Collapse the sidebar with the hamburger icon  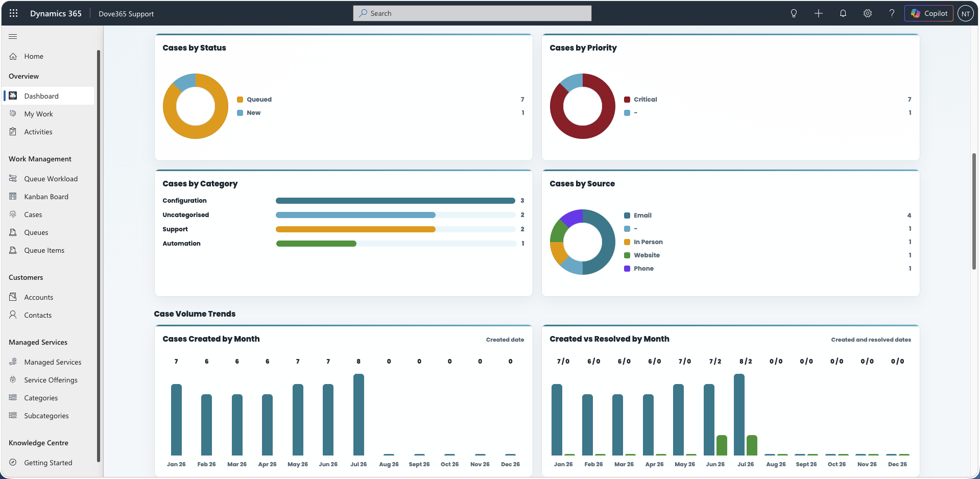click(x=13, y=36)
